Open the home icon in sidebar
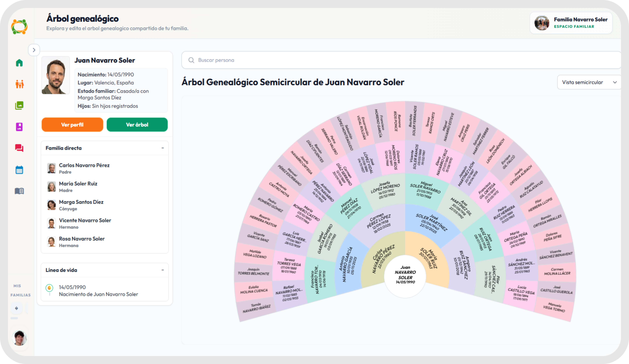This screenshot has height=364, width=629. pos(19,63)
